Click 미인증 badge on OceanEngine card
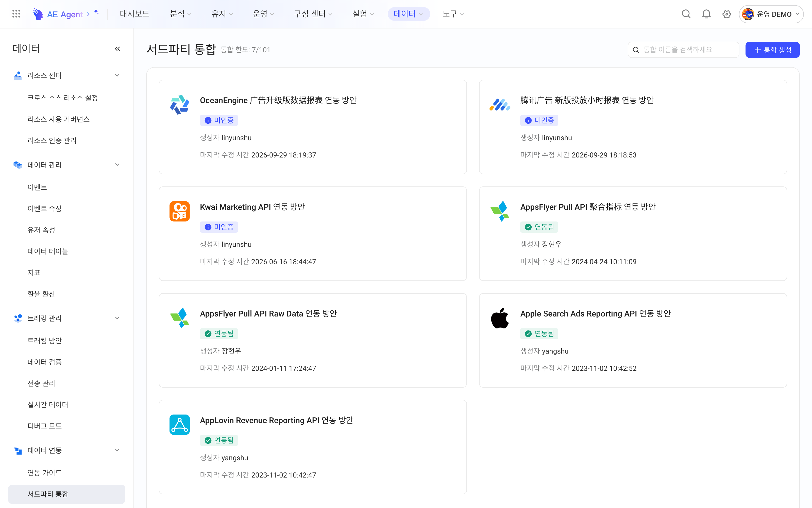Screen dimensions: 812x508 click(219, 120)
